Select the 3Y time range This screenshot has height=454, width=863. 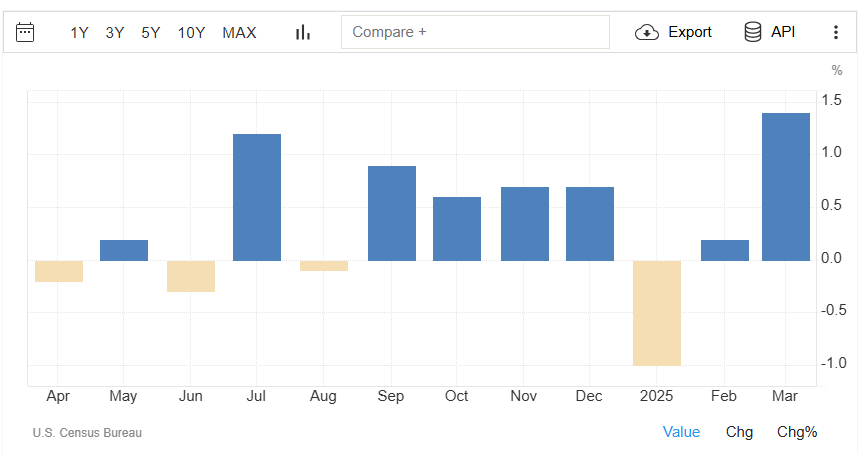pyautogui.click(x=115, y=33)
